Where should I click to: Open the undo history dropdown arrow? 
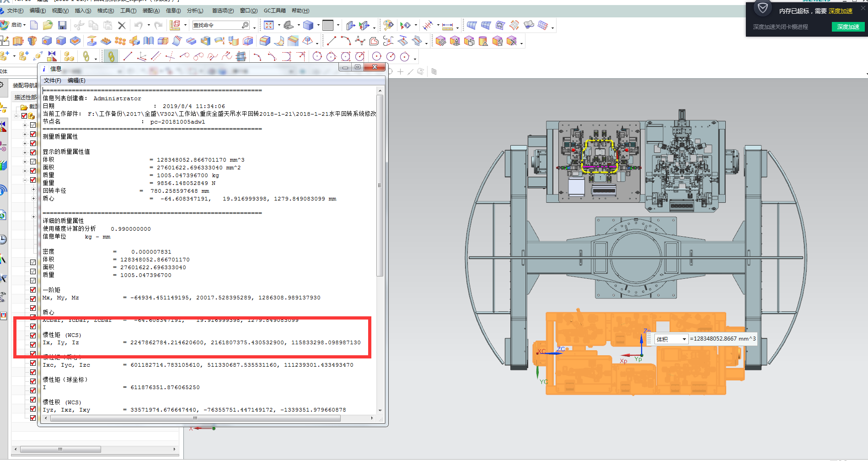point(148,25)
